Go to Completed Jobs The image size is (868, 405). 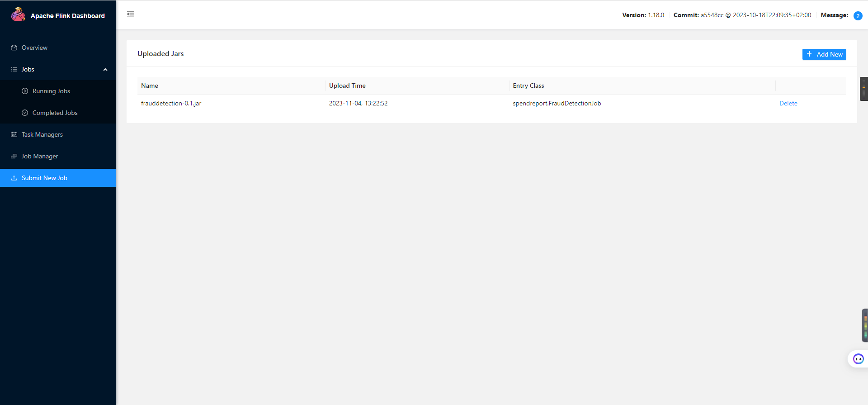point(58,113)
